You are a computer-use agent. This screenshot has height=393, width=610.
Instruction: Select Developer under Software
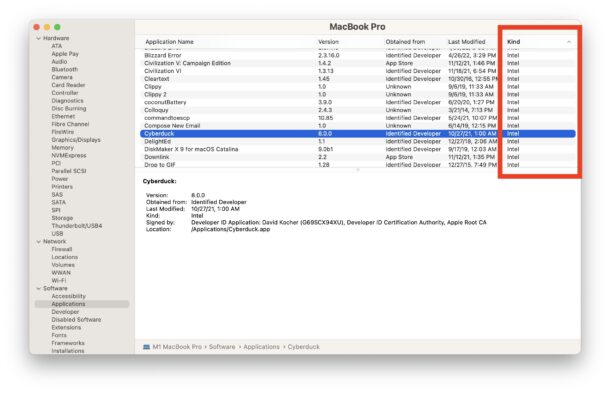(65, 312)
